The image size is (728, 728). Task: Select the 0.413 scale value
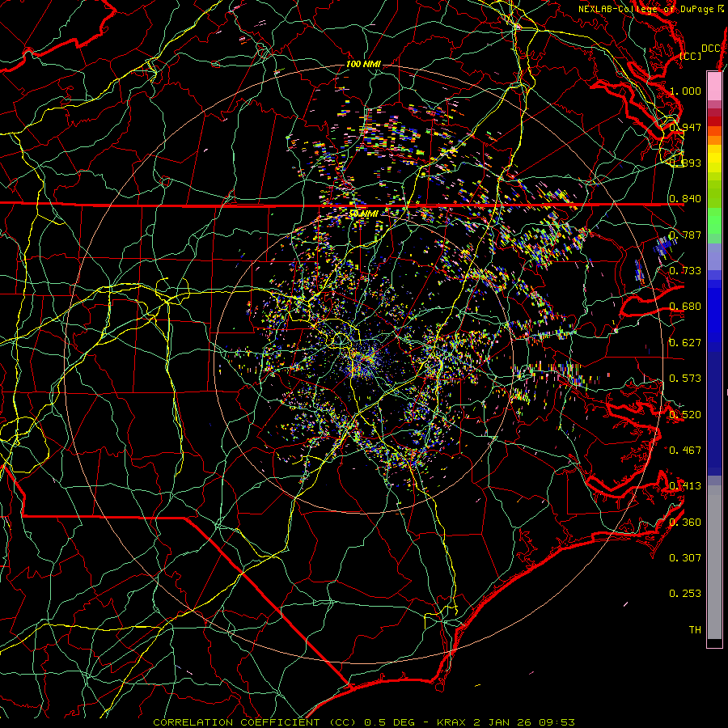tap(685, 486)
